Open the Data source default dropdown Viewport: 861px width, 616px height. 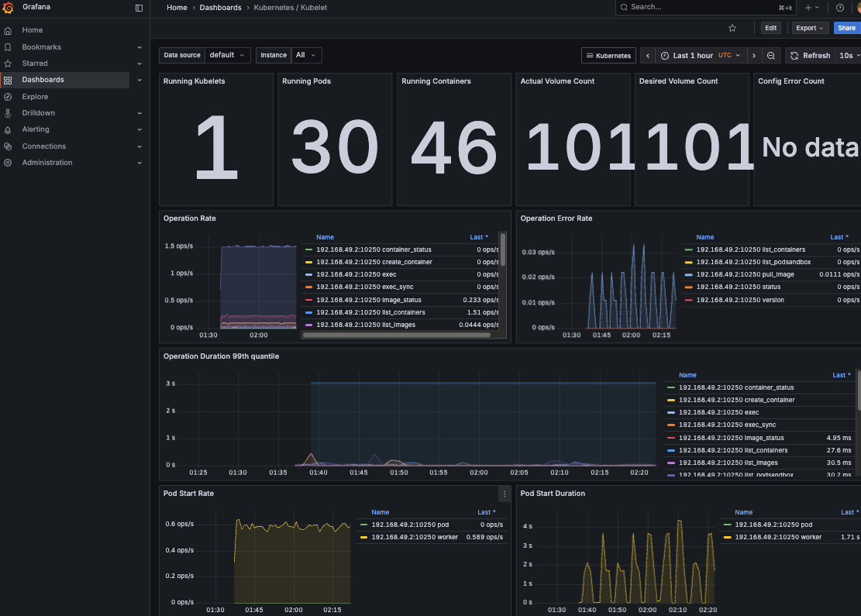tap(227, 55)
